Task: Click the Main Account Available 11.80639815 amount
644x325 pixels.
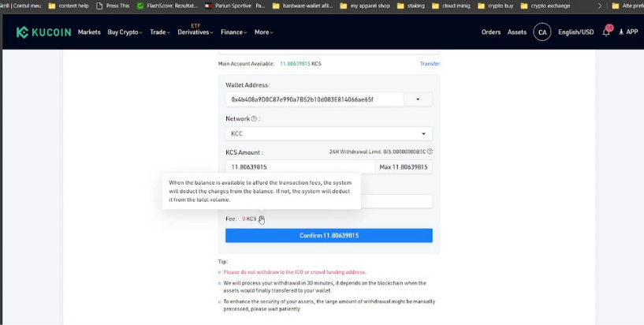Action: tap(295, 64)
